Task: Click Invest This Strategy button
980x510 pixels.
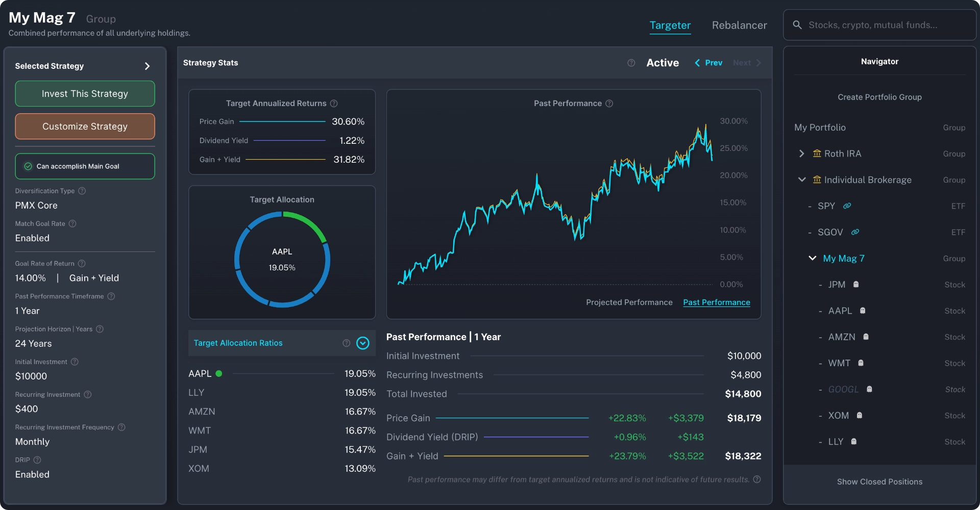Action: pyautogui.click(x=85, y=94)
